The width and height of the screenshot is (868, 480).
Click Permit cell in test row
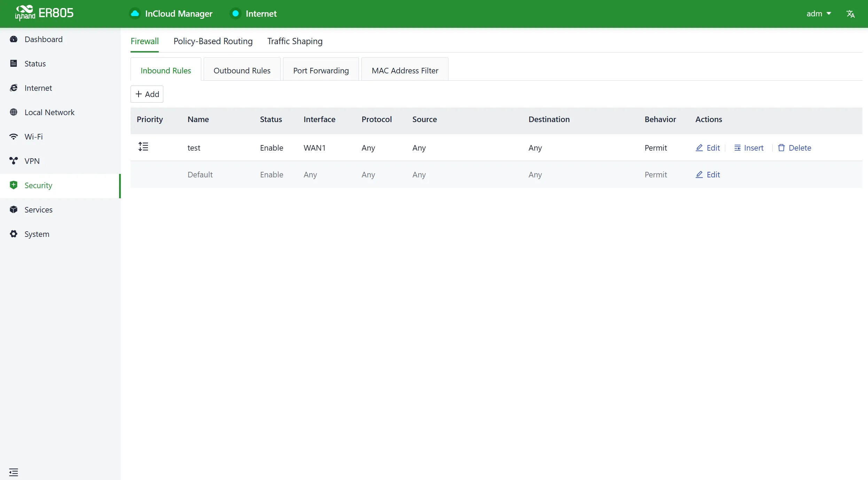[656, 148]
